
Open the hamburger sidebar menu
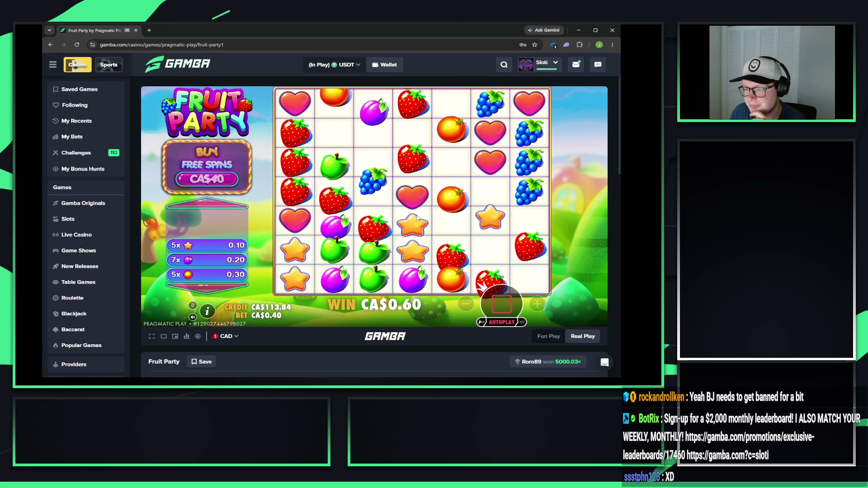pos(53,65)
